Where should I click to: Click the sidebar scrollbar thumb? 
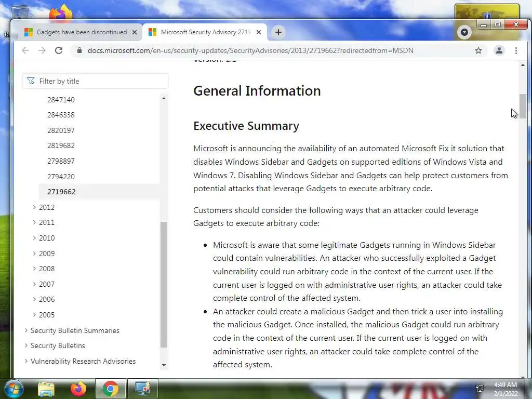pyautogui.click(x=164, y=284)
